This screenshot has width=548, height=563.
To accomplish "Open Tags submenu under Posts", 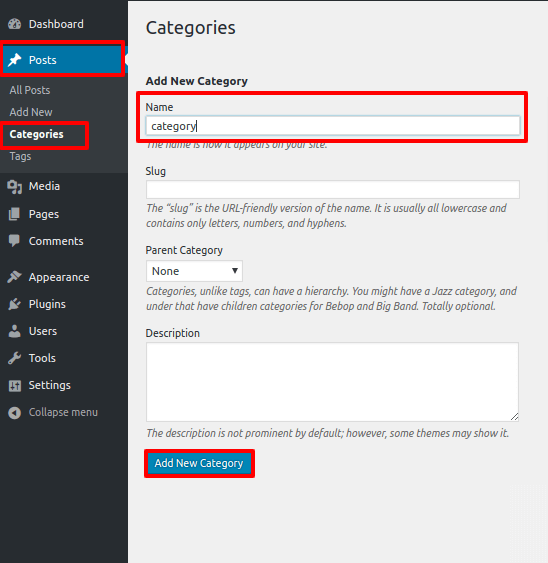I will click(20, 157).
